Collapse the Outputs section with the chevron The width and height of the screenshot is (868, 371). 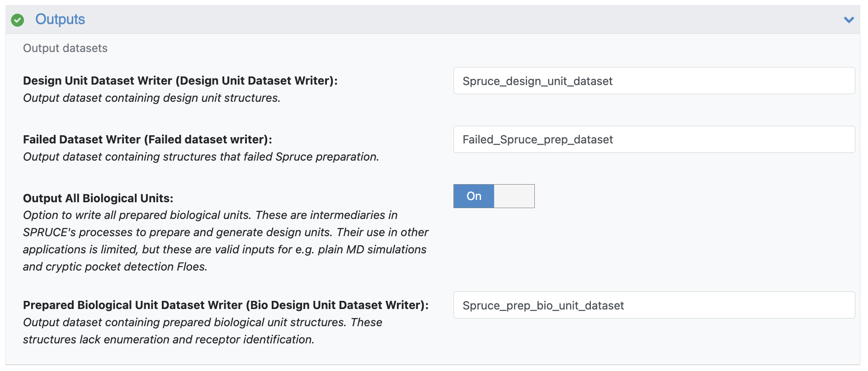coord(849,20)
